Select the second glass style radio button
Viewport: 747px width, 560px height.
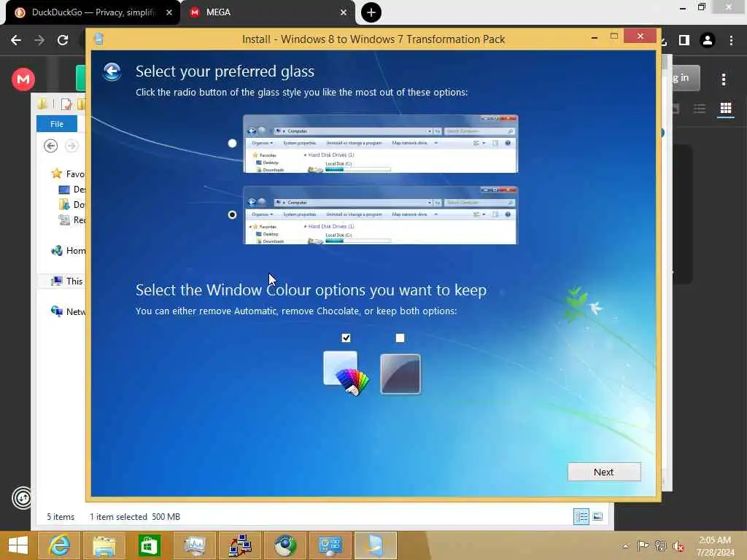click(232, 215)
